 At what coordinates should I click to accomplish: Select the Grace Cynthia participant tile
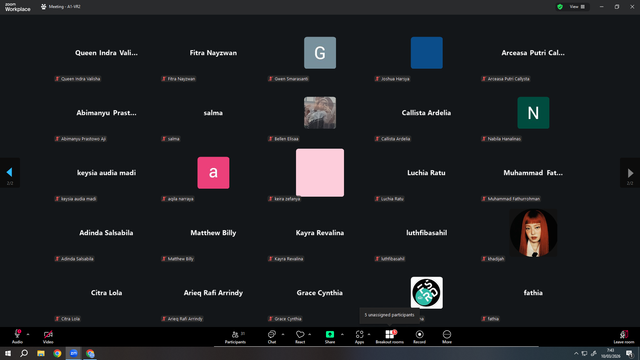pos(320,293)
